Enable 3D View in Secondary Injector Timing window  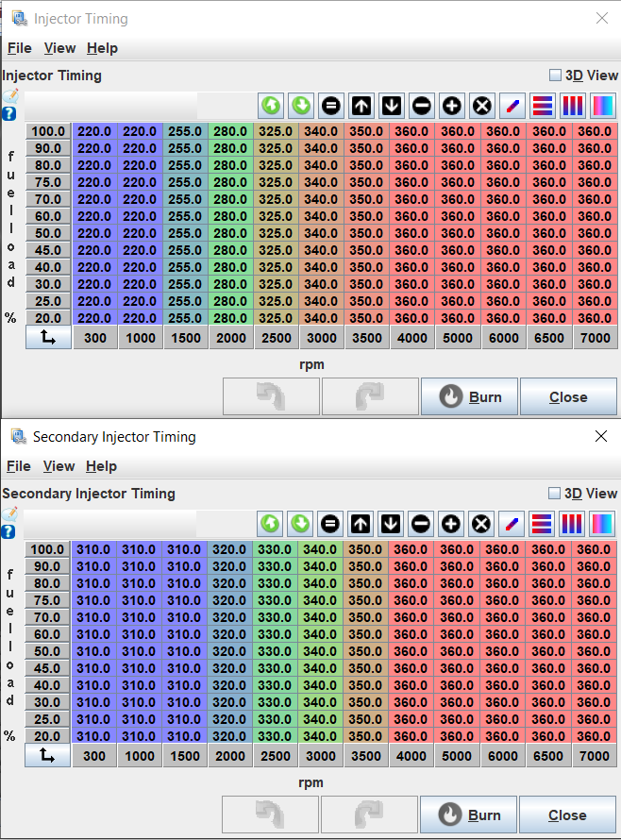[x=555, y=493]
